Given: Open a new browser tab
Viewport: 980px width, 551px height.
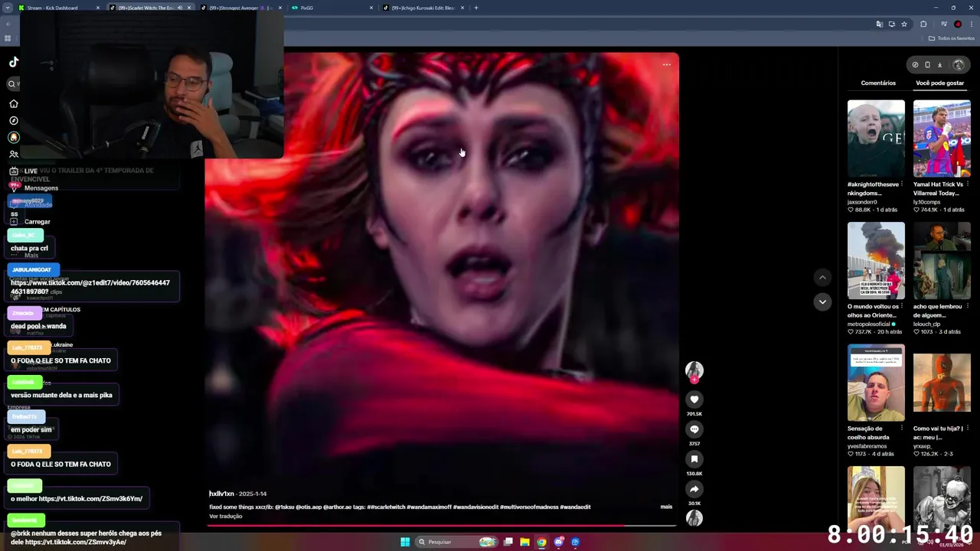Looking at the screenshot, I should tap(476, 8).
